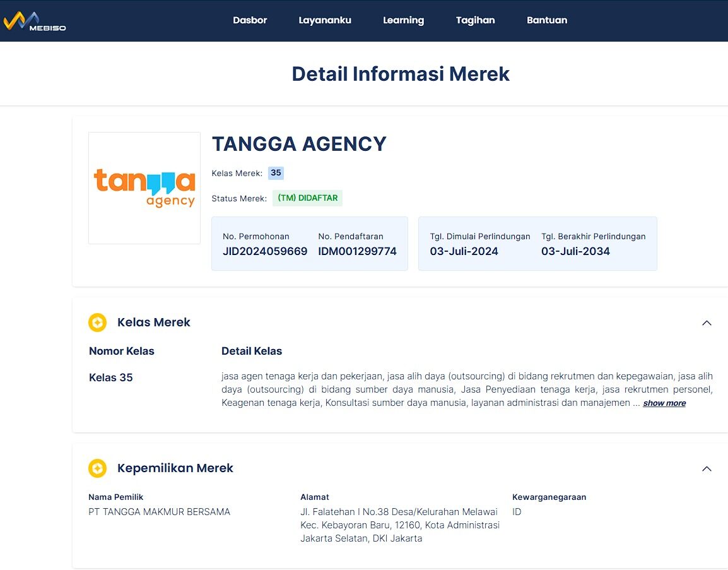Click the tangga agency logo thumbnail

(144, 188)
